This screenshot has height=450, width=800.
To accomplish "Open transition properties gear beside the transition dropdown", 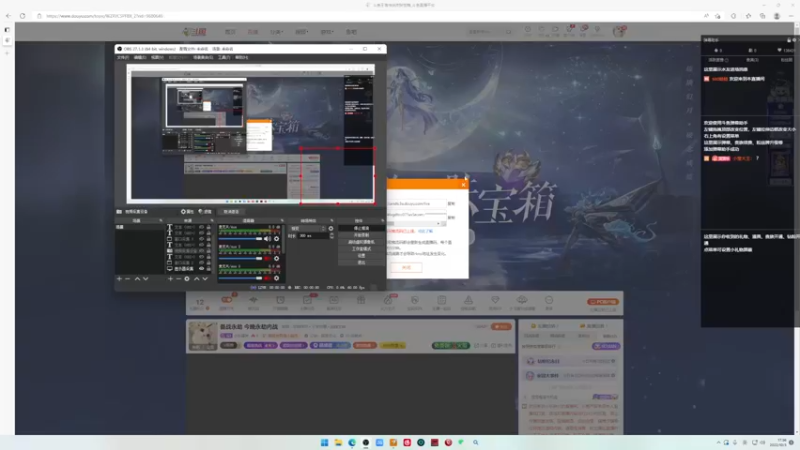I will pyautogui.click(x=331, y=229).
